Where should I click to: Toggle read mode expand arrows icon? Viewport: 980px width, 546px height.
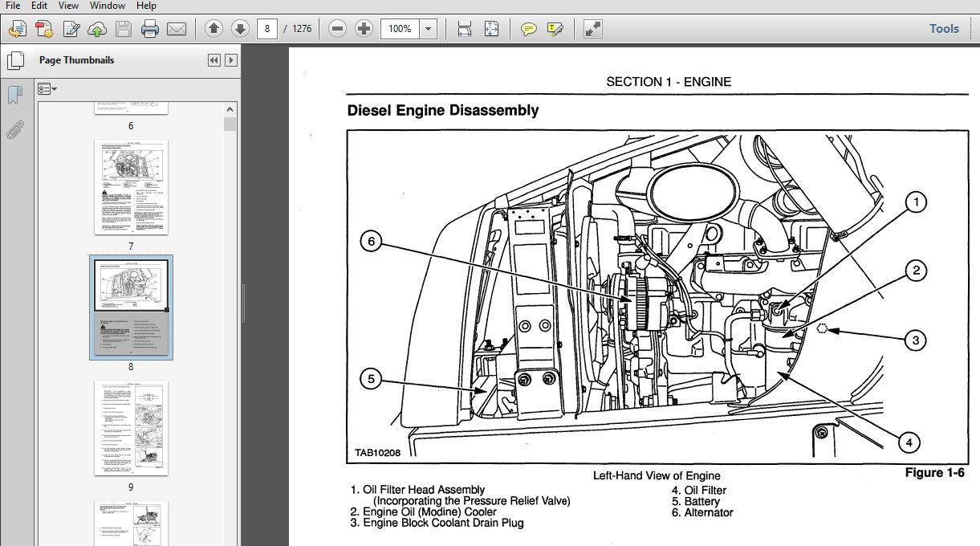coord(593,29)
